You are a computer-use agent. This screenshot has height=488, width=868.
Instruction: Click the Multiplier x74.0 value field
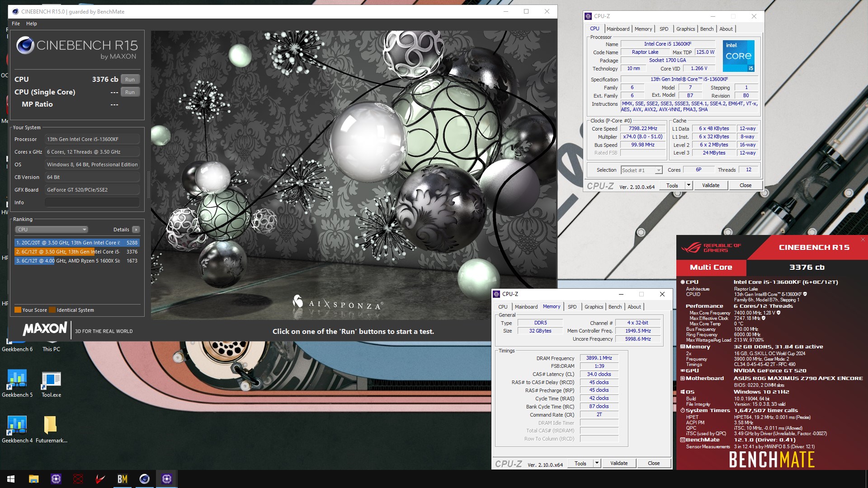pyautogui.click(x=643, y=137)
